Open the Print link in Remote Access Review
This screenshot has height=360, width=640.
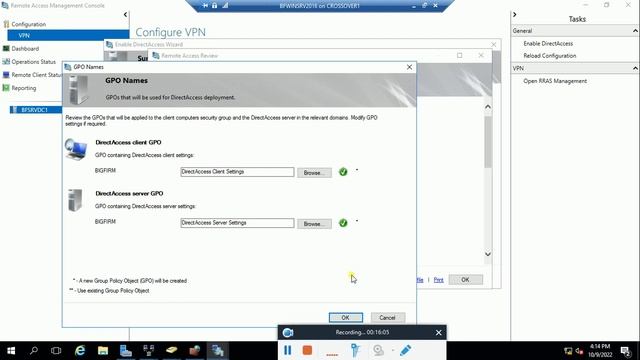point(438,280)
